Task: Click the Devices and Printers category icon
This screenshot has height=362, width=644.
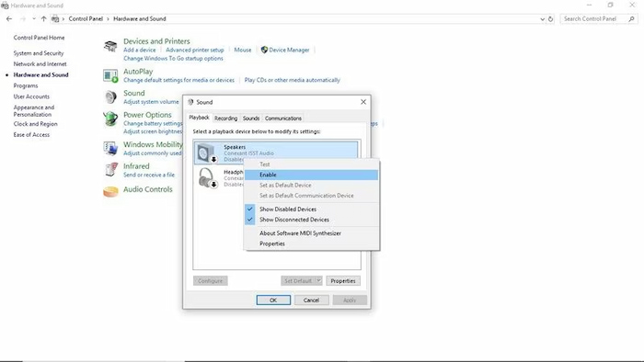Action: [110, 46]
